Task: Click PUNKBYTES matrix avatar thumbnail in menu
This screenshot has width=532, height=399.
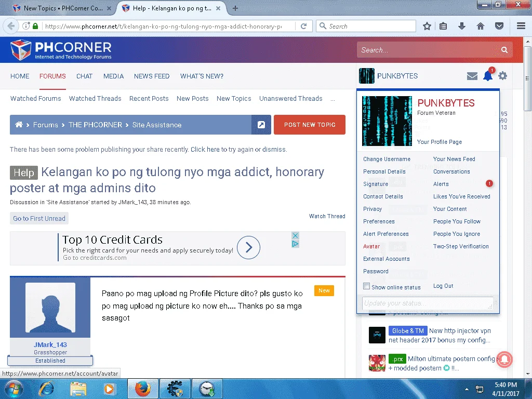Action: (x=387, y=121)
